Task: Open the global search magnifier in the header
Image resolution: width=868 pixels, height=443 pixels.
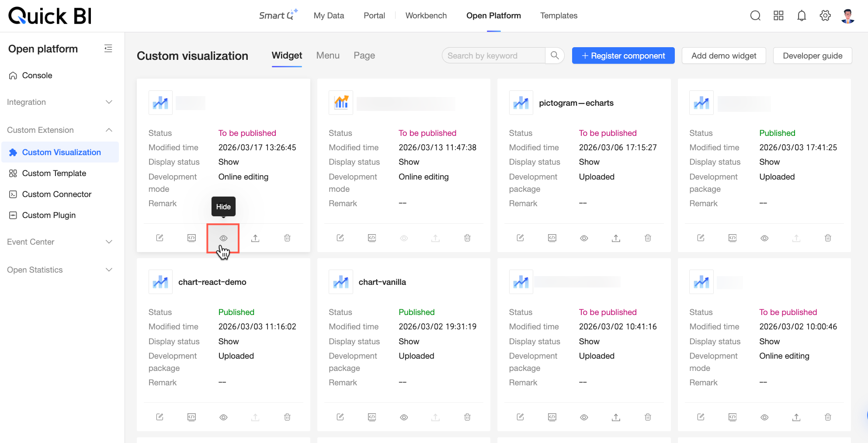Action: point(755,16)
